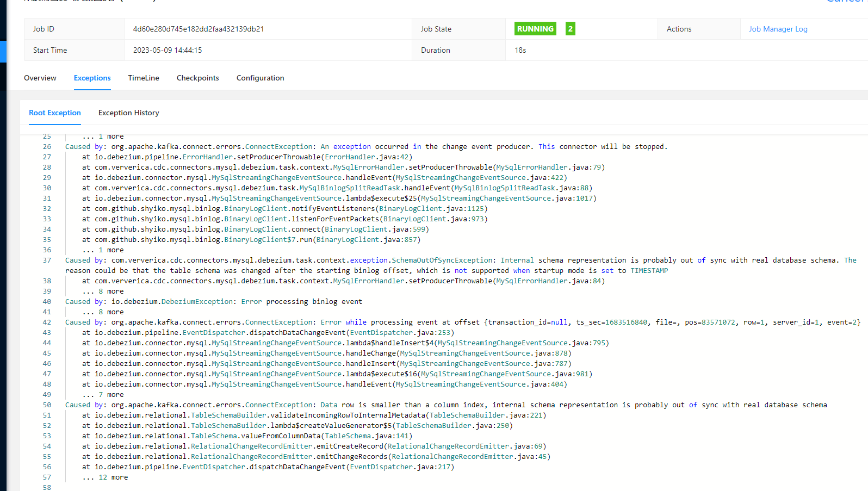
Task: Click the RUNNING job state badge
Action: (535, 29)
